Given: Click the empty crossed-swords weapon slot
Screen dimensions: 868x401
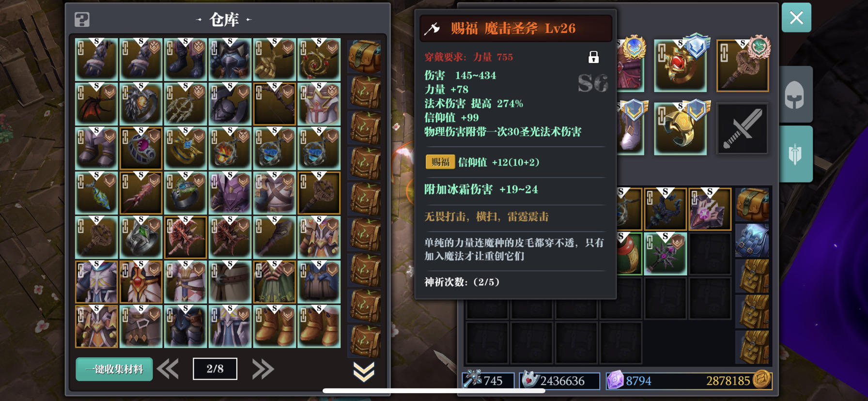Looking at the screenshot, I should 743,129.
